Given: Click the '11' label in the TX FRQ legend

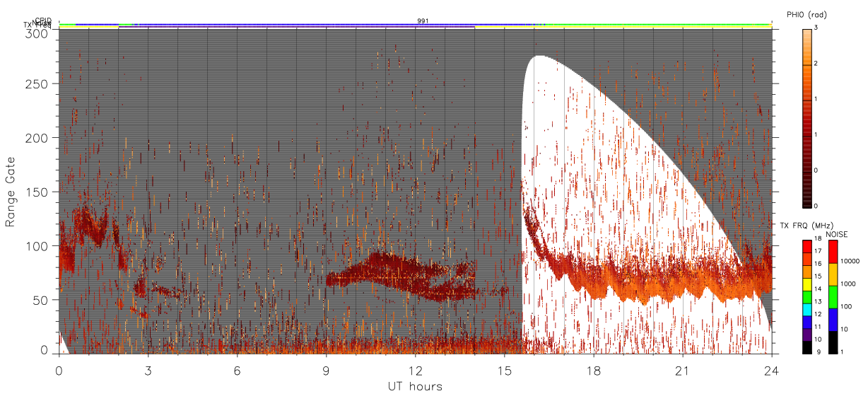Looking at the screenshot, I should [x=819, y=326].
